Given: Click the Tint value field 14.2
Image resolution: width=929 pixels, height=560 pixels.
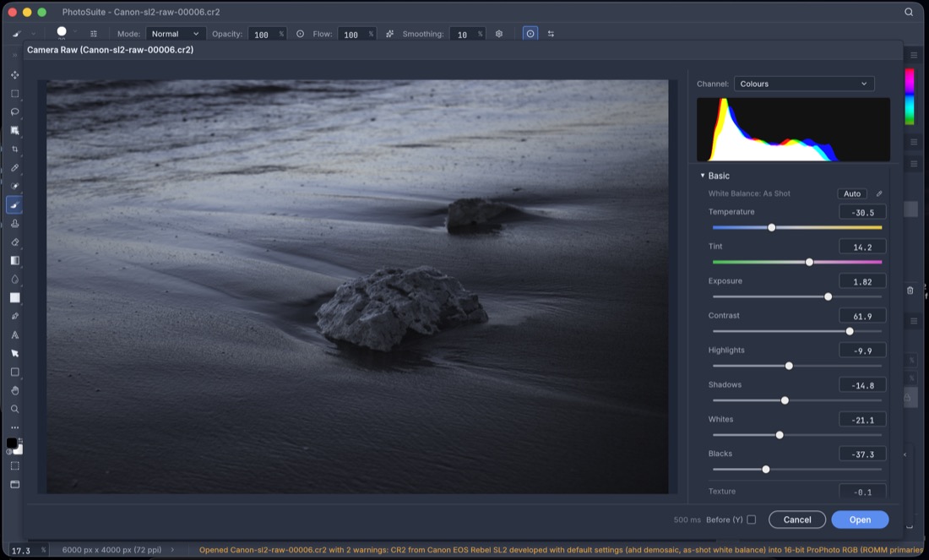Looking at the screenshot, I should [862, 247].
